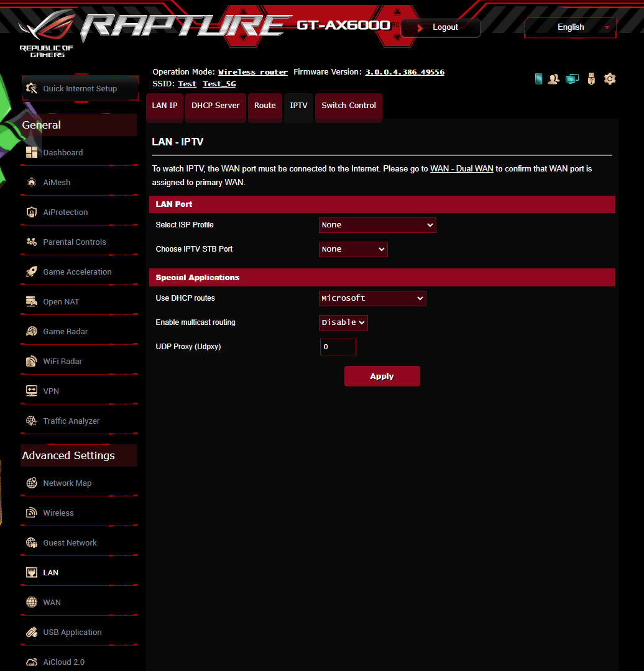Click the gear reboot status icon
Screen dimensions: 644x671
click(x=610, y=79)
